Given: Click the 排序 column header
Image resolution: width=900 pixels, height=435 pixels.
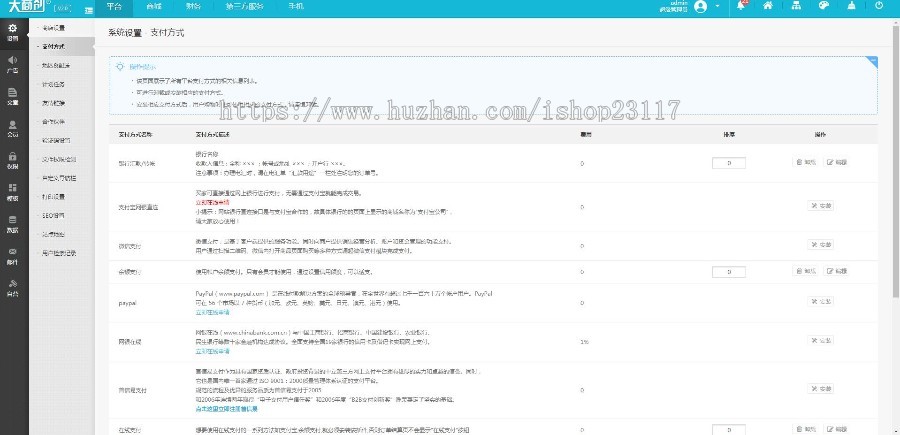Looking at the screenshot, I should point(729,134).
